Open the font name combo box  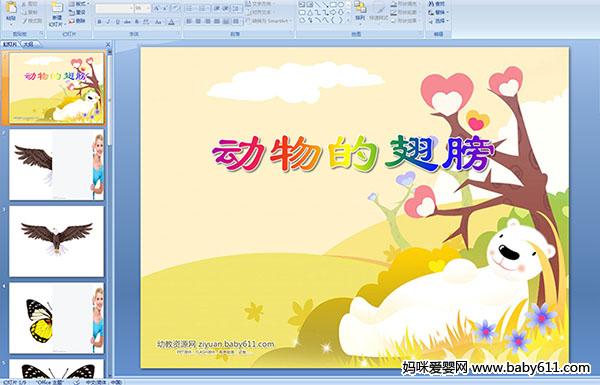pyautogui.click(x=114, y=8)
